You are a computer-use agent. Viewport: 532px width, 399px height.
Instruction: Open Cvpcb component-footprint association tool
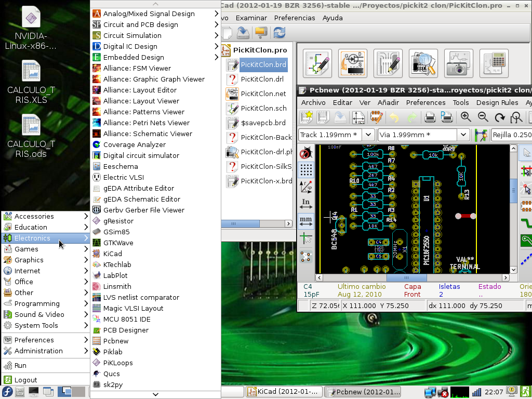(353, 63)
